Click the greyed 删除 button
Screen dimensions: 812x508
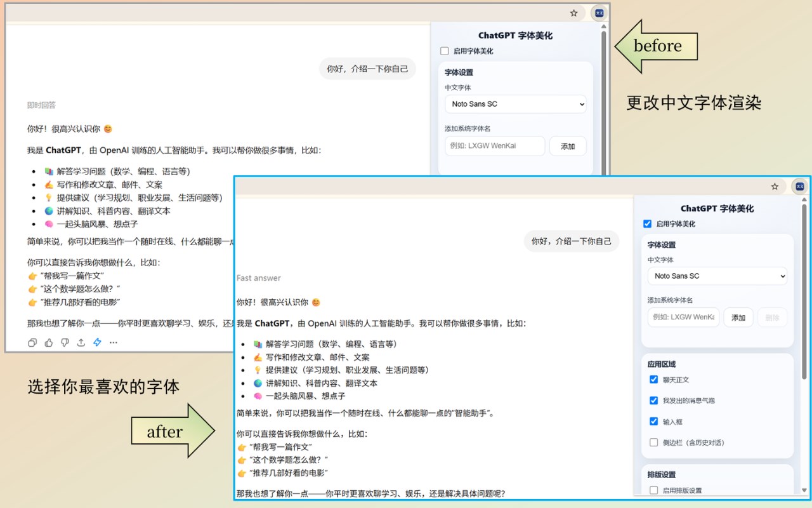(772, 317)
